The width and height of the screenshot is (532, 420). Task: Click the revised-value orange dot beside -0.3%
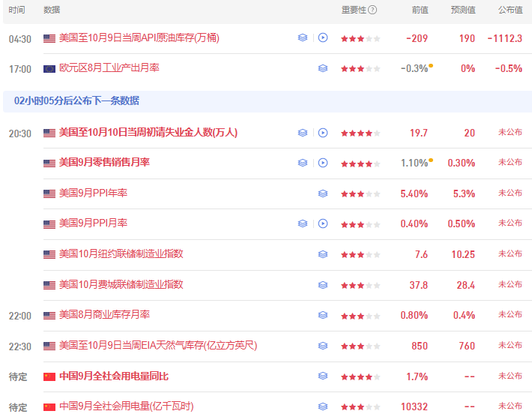point(431,65)
